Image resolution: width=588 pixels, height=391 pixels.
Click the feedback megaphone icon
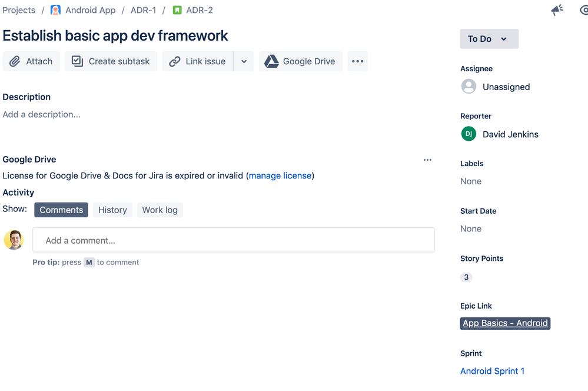[x=557, y=10]
